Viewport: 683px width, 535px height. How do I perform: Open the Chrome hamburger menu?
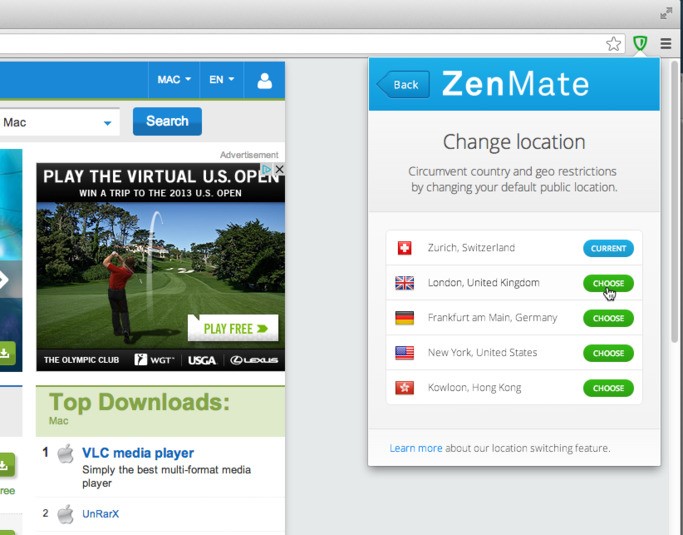666,43
